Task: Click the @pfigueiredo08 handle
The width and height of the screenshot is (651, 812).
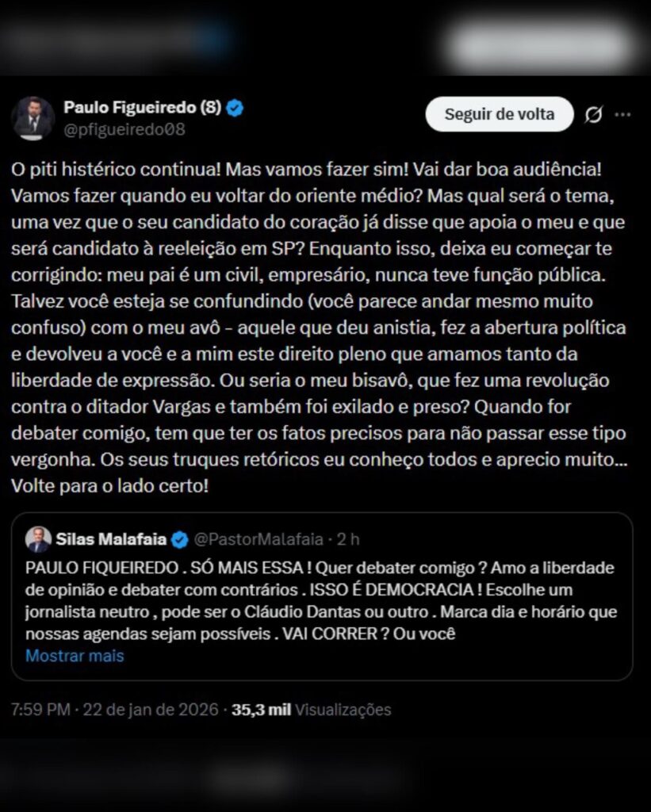Action: coord(124,129)
